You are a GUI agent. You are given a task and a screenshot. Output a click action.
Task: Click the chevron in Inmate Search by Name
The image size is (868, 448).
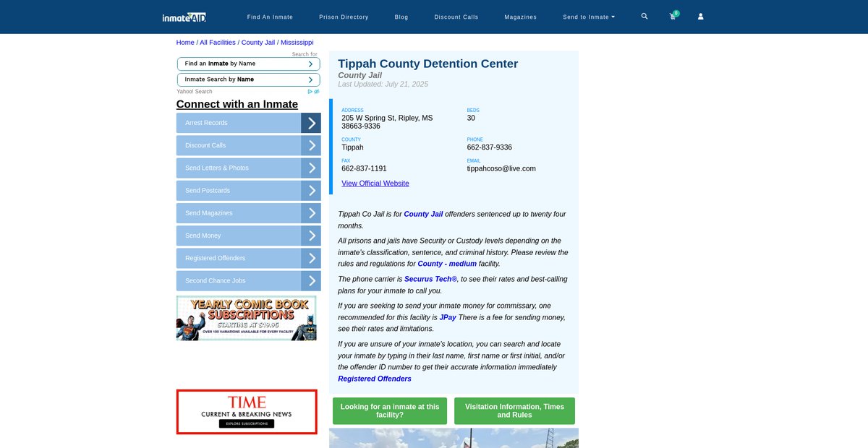pos(310,79)
